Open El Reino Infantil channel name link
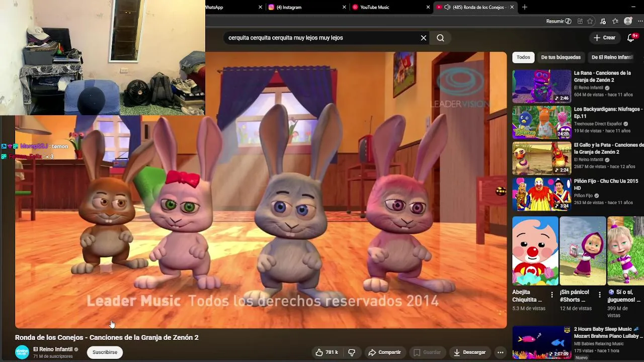 (x=53, y=349)
